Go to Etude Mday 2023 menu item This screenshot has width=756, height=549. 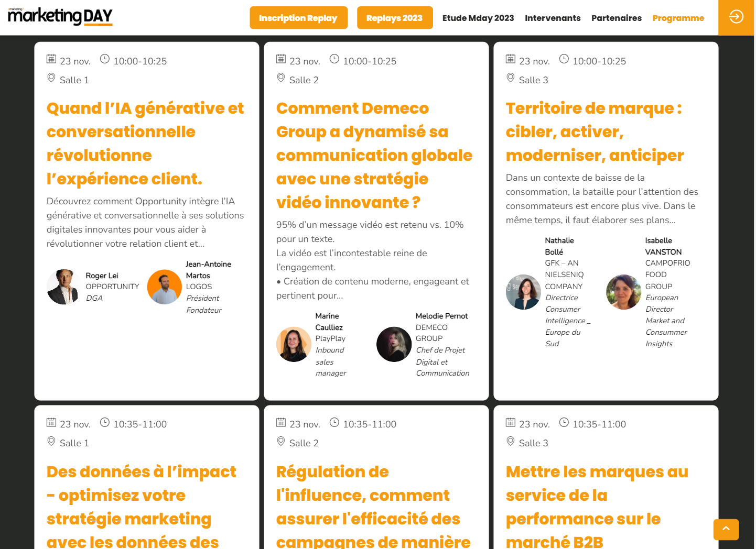478,18
